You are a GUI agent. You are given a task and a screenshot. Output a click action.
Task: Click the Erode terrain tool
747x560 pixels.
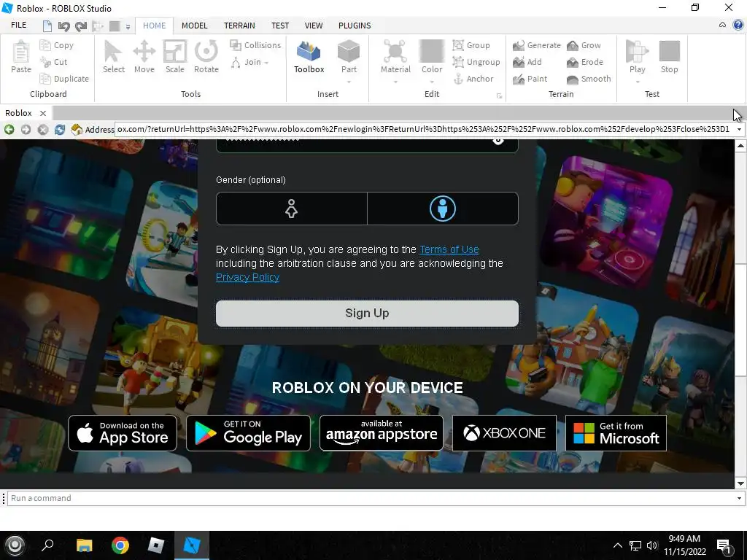pyautogui.click(x=584, y=62)
